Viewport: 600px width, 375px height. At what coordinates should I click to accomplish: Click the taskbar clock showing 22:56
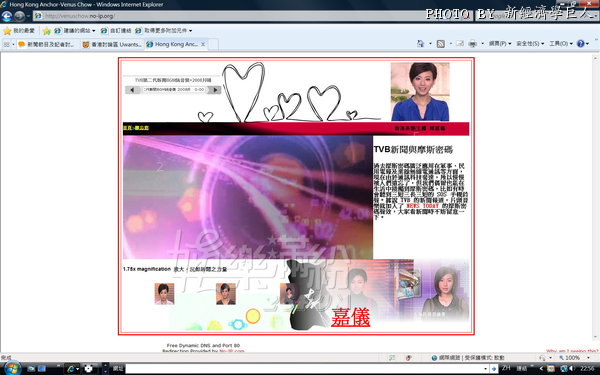coord(587,368)
